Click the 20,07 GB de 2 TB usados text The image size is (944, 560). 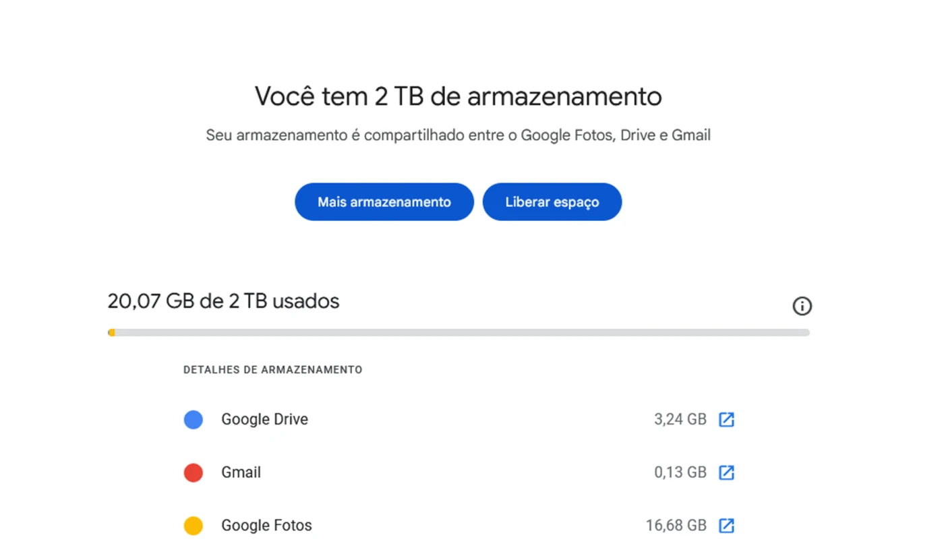223,301
